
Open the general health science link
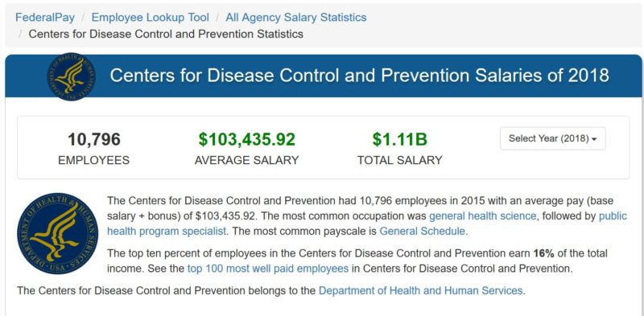tap(482, 215)
